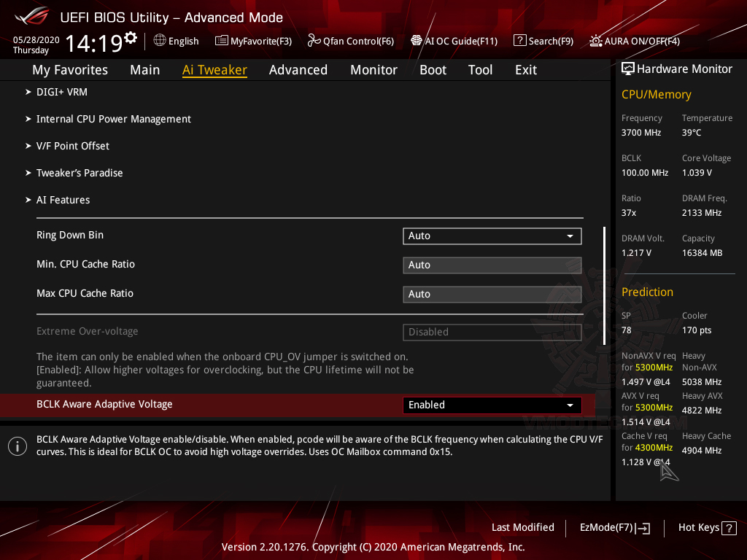Expand the Tweaker's Paradise section
Image resolution: width=747 pixels, height=560 pixels.
click(x=80, y=173)
